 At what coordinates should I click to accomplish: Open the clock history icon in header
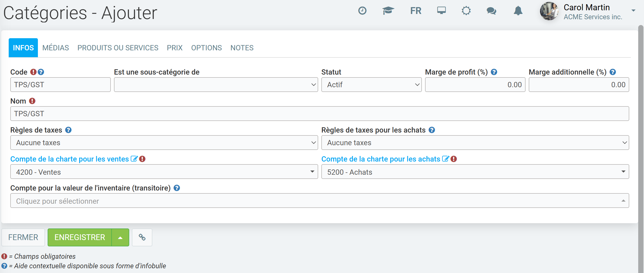(362, 11)
